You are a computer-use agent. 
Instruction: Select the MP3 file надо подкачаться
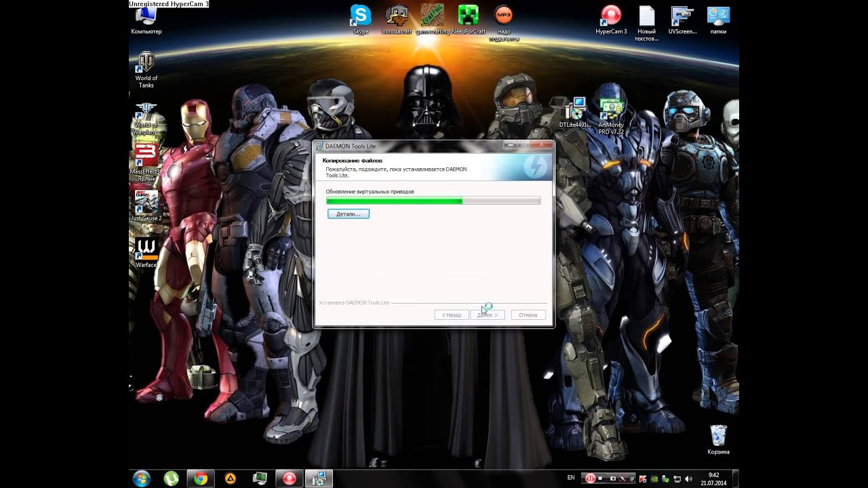point(504,22)
